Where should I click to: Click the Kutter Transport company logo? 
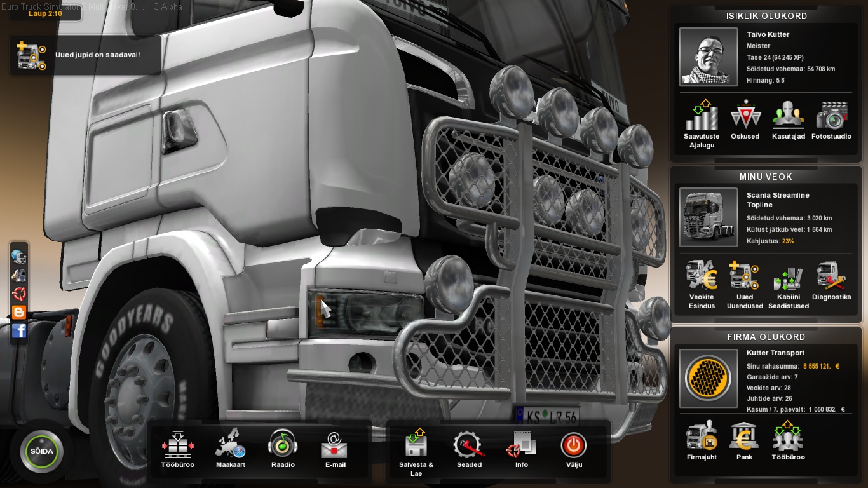click(709, 378)
